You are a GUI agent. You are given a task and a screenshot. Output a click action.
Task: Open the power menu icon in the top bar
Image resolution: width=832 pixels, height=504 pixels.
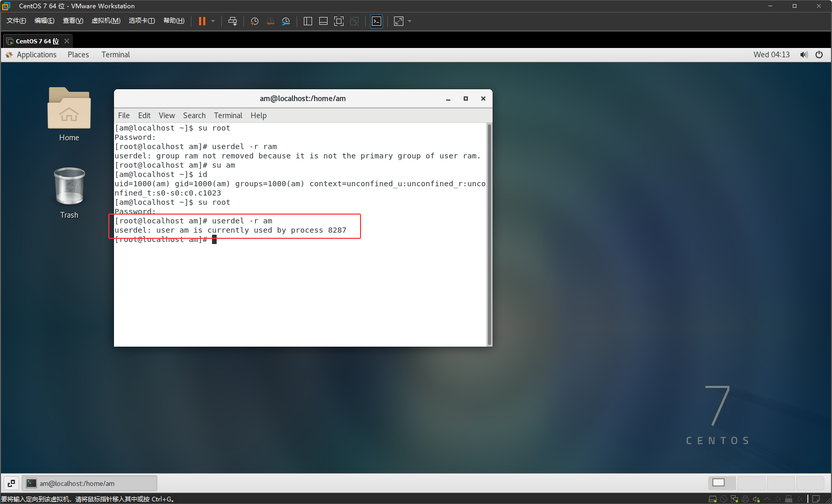tap(819, 55)
